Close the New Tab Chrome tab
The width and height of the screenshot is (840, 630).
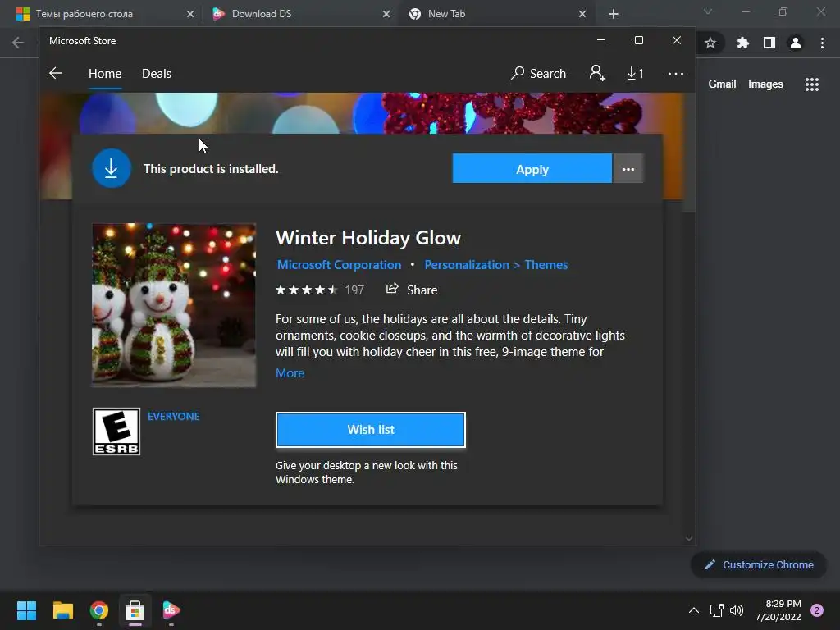pyautogui.click(x=582, y=14)
